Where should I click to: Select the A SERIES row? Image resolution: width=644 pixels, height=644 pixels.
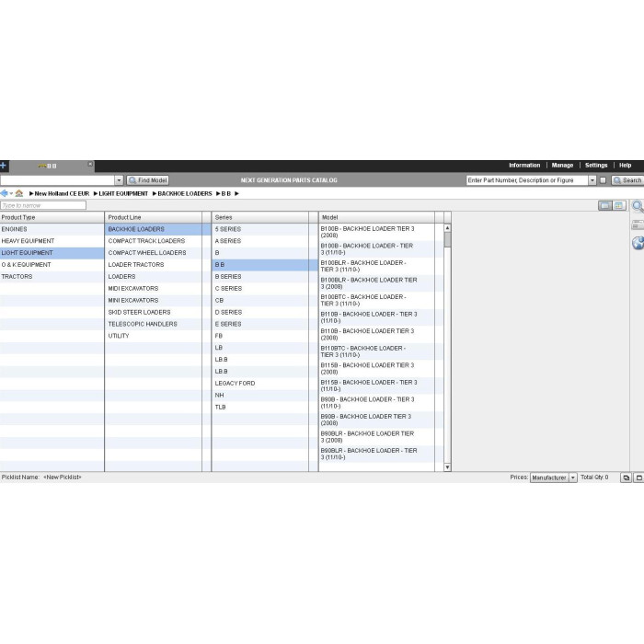(x=260, y=241)
